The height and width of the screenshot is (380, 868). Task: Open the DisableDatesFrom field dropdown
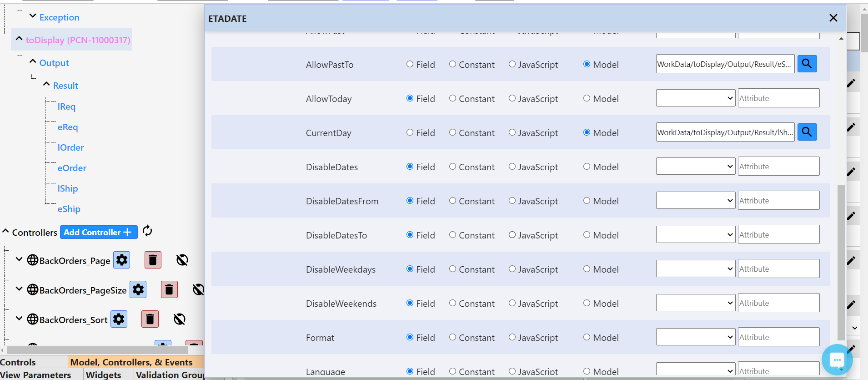(x=696, y=200)
